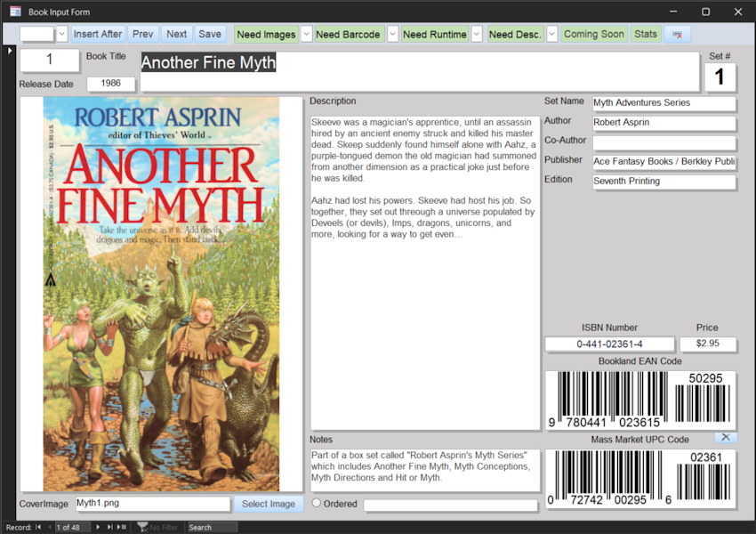Click the red-X icon button after Stats
This screenshot has height=534, width=756.
(x=678, y=34)
